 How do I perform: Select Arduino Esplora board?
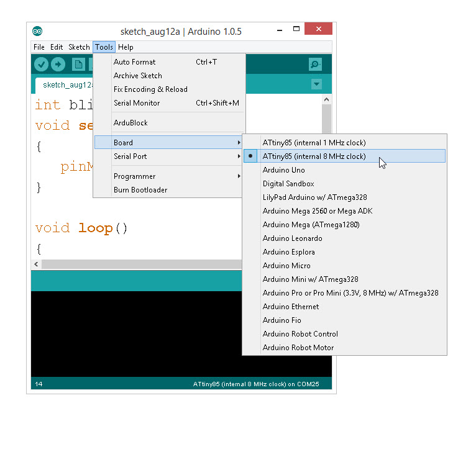tap(344, 252)
